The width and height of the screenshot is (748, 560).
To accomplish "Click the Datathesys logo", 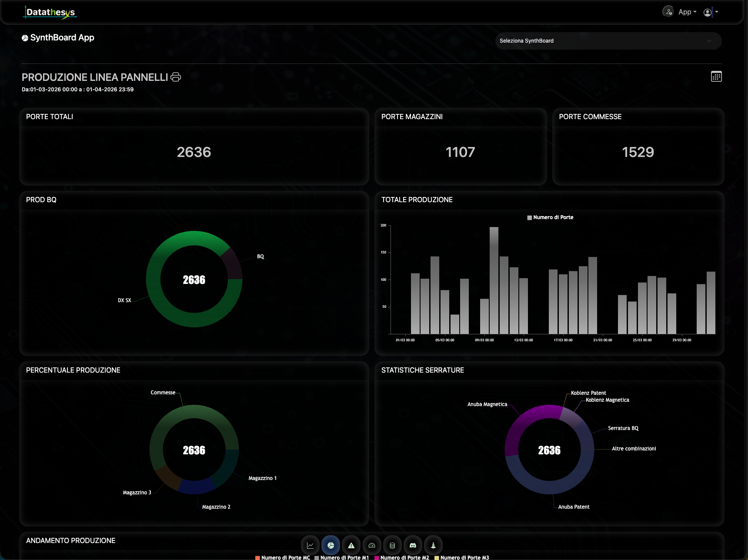I will click(x=50, y=12).
